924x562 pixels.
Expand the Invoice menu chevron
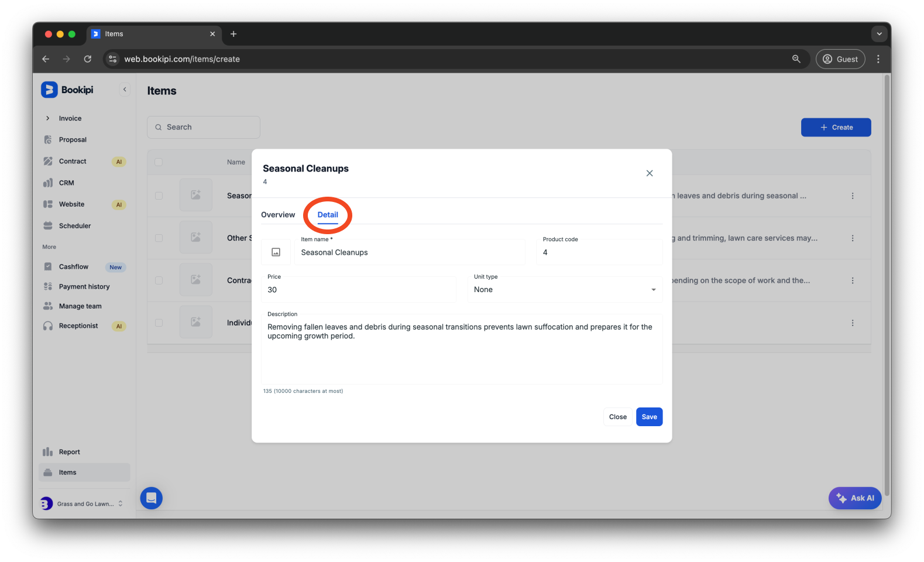(48, 118)
